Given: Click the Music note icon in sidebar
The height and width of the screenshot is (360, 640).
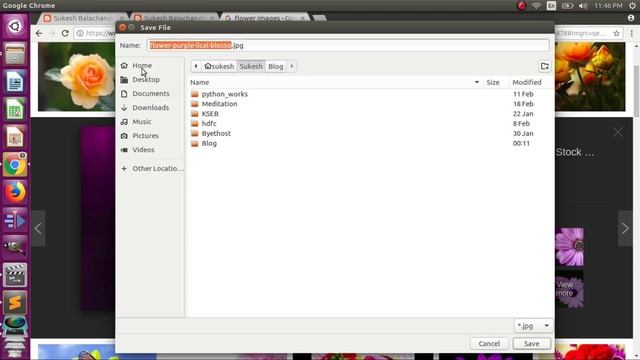Looking at the screenshot, I should point(124,122).
